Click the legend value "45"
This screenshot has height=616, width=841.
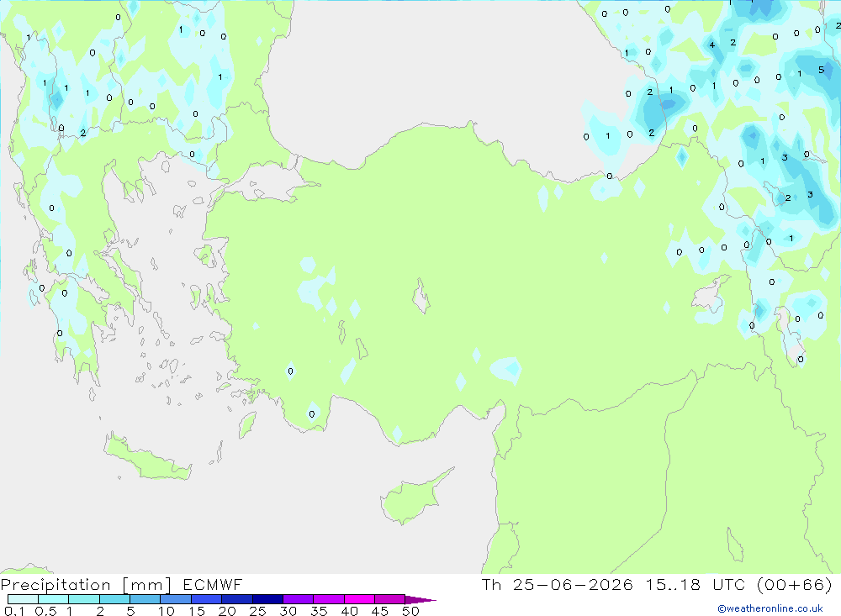pyautogui.click(x=380, y=611)
